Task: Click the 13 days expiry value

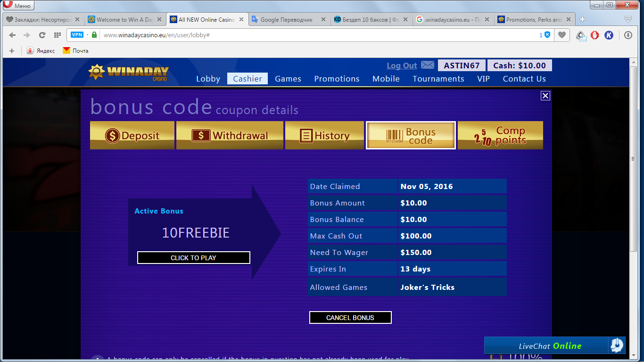Action: point(415,269)
